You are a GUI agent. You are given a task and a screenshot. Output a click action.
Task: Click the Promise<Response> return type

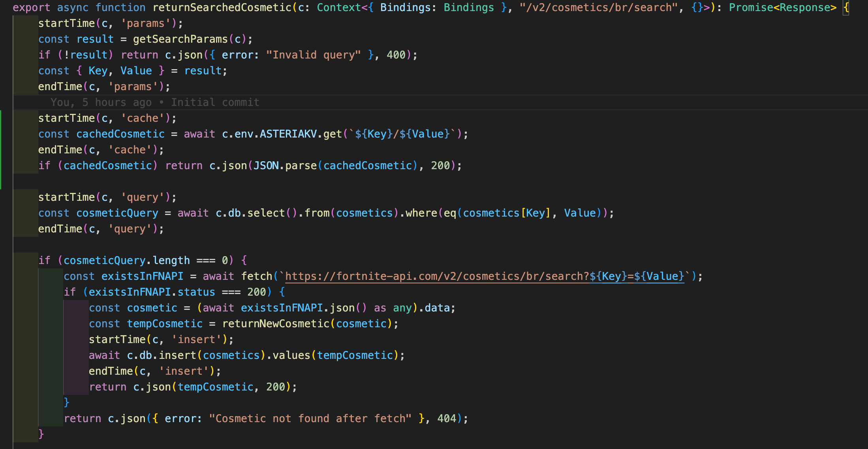click(x=782, y=8)
